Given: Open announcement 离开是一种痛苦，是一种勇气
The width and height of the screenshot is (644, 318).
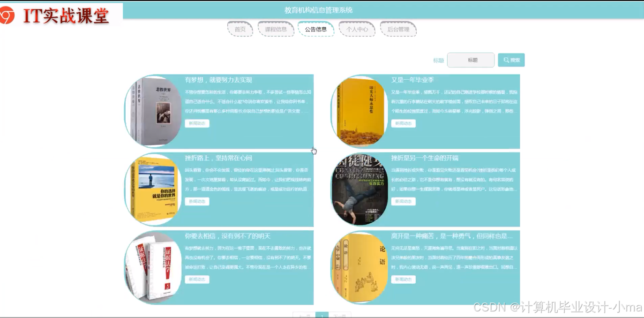Looking at the screenshot, I should point(452,236).
